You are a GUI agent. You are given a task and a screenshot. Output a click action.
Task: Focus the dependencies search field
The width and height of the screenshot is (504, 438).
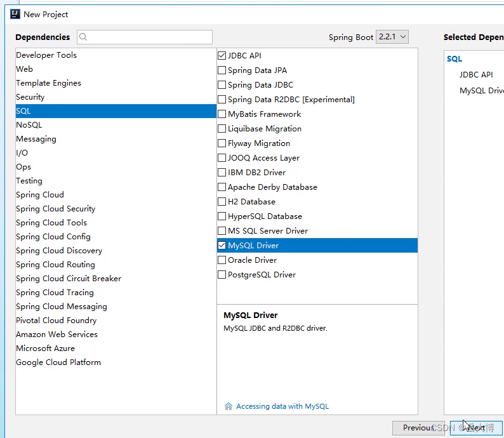[x=145, y=37]
